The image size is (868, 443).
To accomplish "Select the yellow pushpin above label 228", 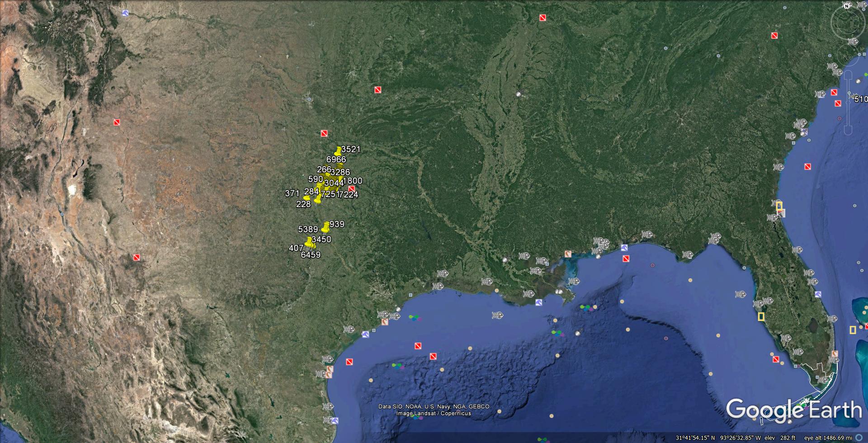I will (x=317, y=199).
